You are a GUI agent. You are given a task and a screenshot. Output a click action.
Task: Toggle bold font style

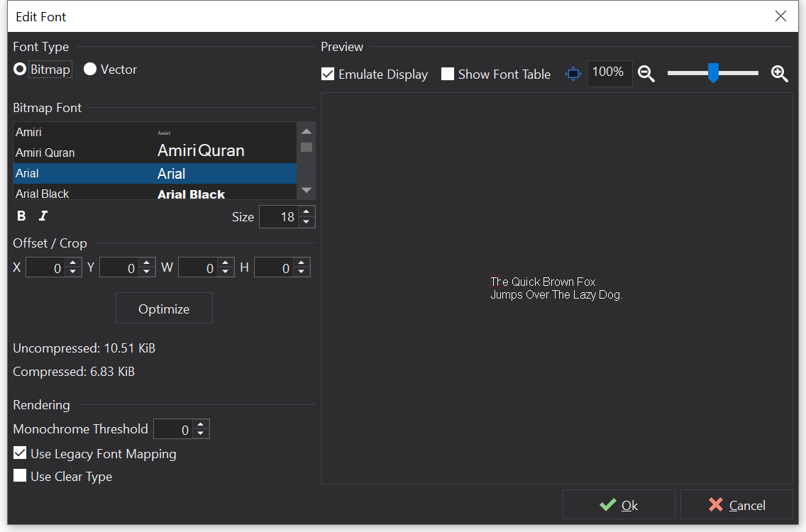[21, 216]
